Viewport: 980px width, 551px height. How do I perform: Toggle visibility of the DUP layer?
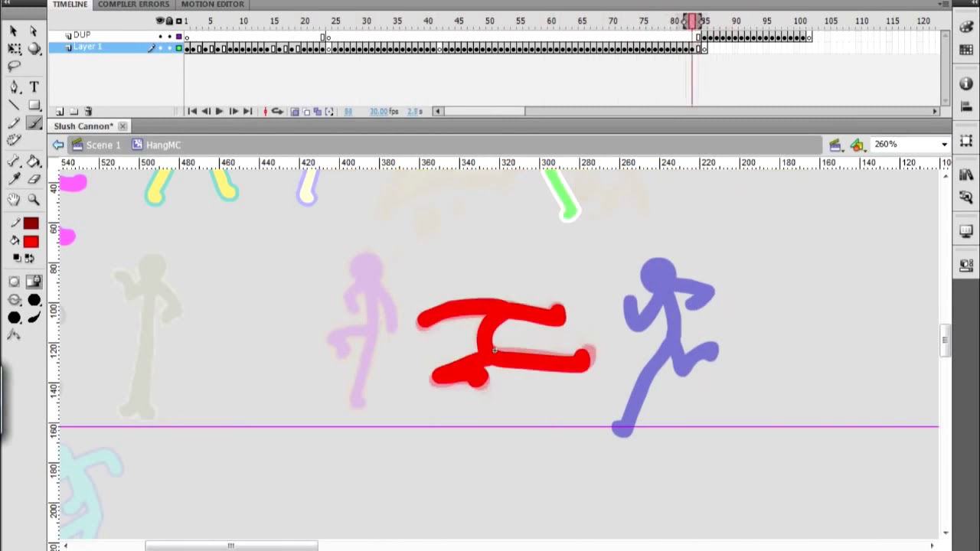click(160, 36)
